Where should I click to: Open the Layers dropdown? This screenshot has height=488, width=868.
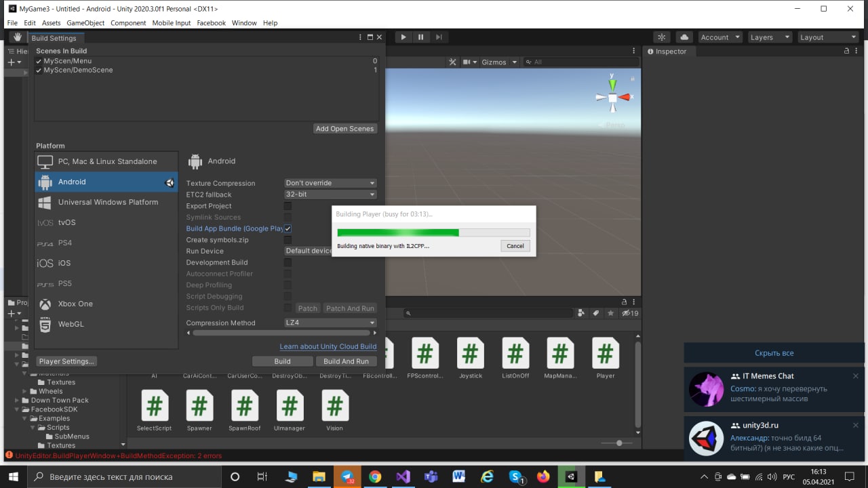770,37
